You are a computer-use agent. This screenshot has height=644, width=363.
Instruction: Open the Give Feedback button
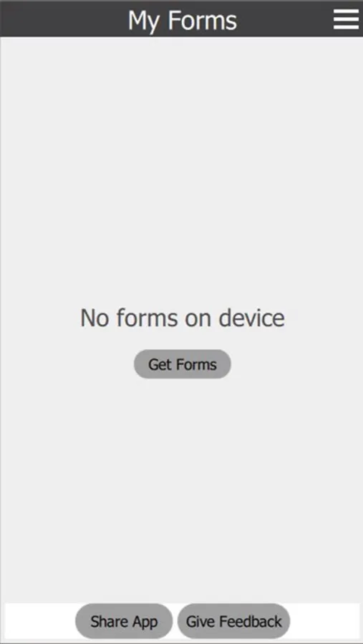pyautogui.click(x=234, y=621)
